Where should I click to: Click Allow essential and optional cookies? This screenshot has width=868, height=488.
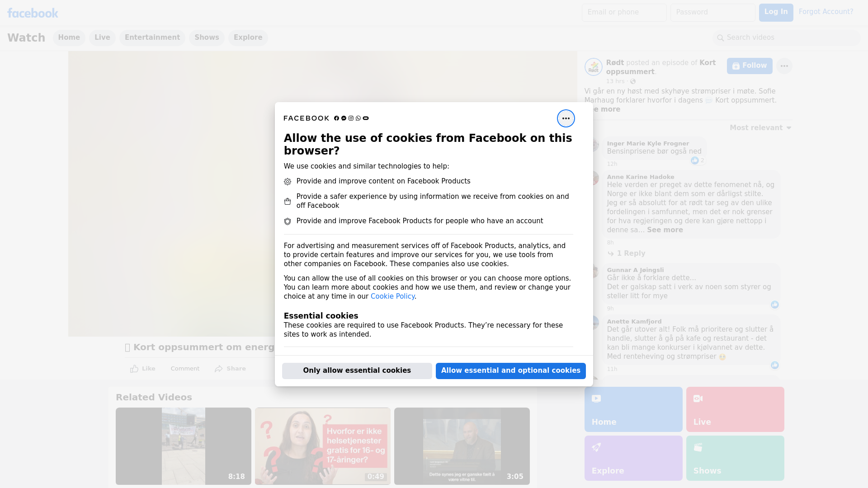tap(510, 371)
